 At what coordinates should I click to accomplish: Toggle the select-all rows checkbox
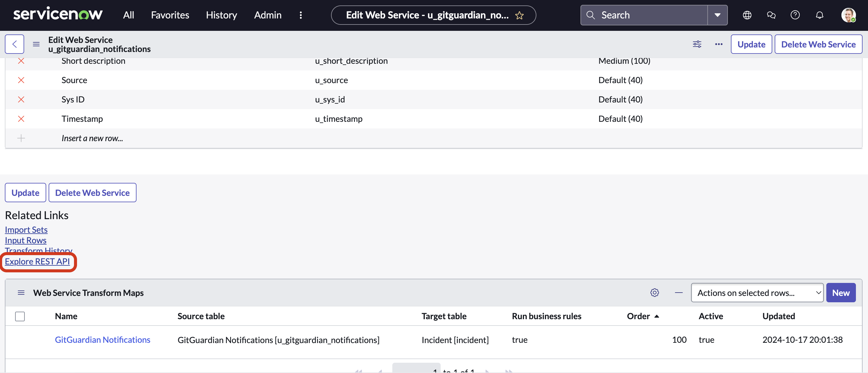point(20,316)
